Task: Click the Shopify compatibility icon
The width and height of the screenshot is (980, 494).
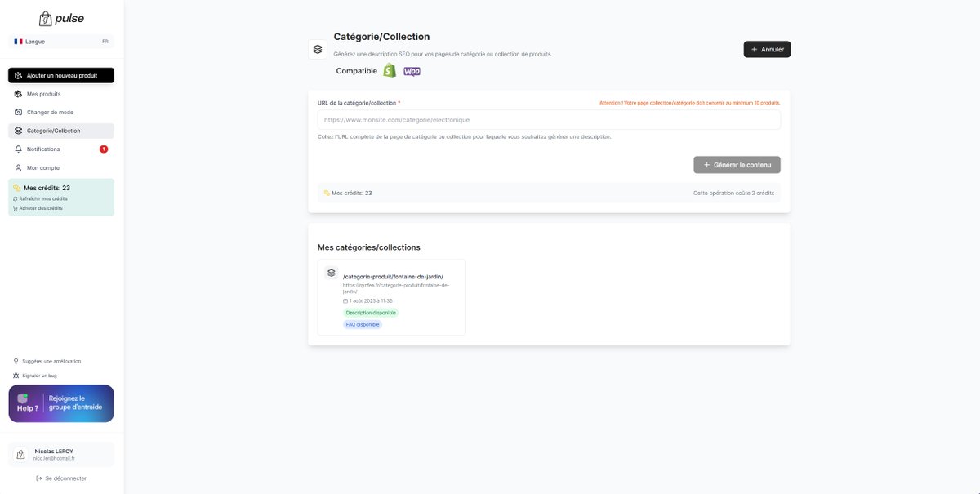Action: tap(390, 71)
